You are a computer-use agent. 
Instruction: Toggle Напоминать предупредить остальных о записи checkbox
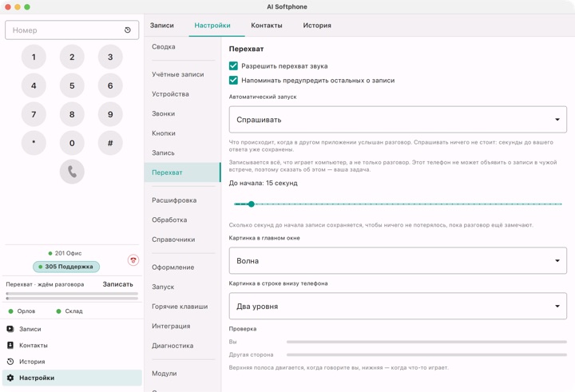pos(233,81)
